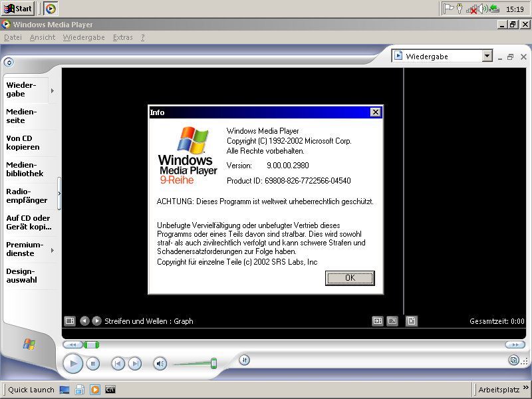Viewport: 532px width, 399px height.
Task: Open the Wiedergabe playlist dropdown
Action: coord(487,57)
